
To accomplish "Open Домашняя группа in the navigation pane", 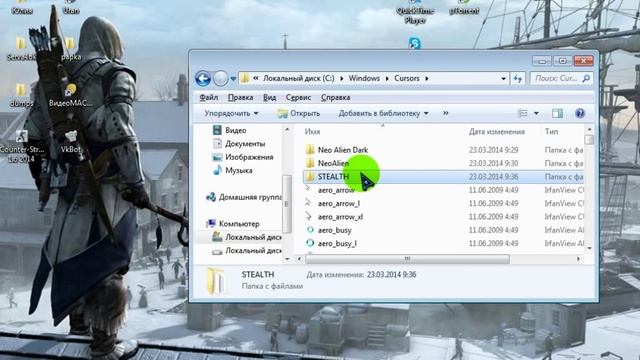I will pos(244,197).
